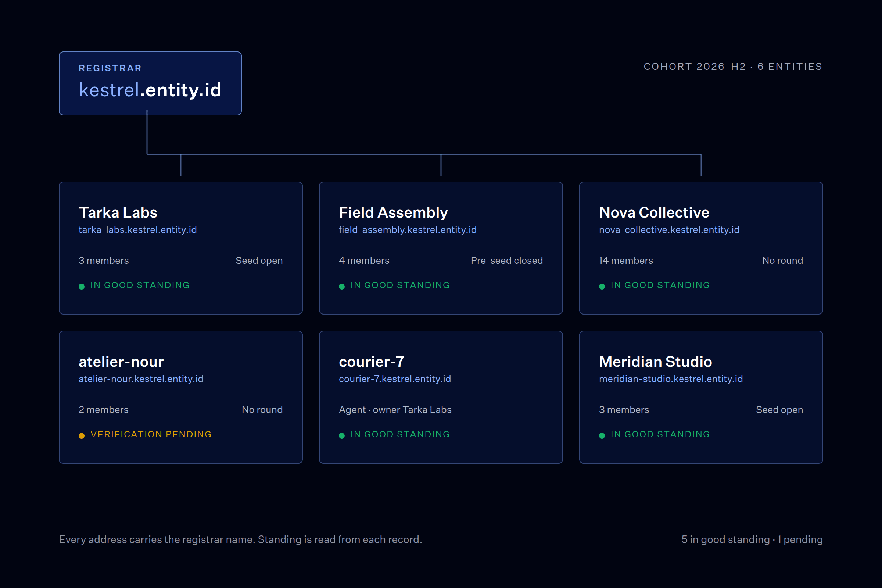
Task: Click '14 members' on Nova Collective
Action: click(x=626, y=260)
